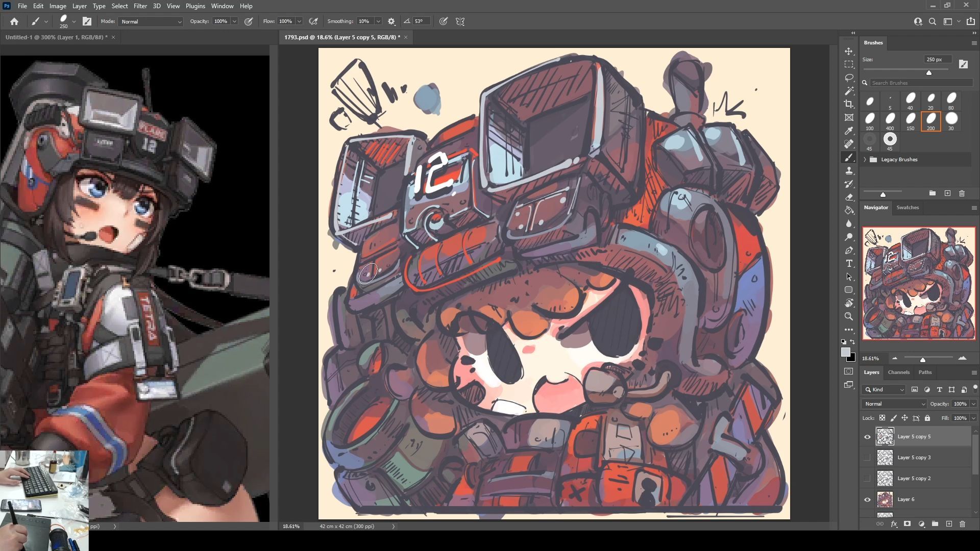Hide Layer 5 copy 5 visibility eye
Screen dimensions: 980x551
coord(867,437)
